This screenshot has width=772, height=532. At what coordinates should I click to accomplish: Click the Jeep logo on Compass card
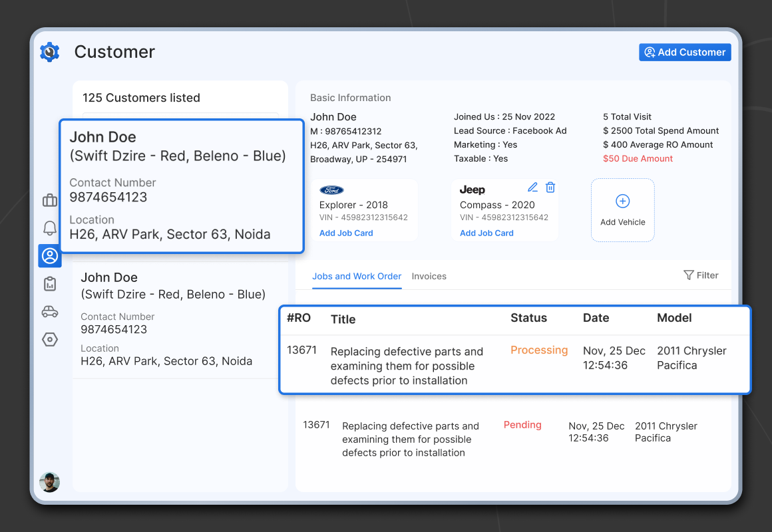[472, 190]
